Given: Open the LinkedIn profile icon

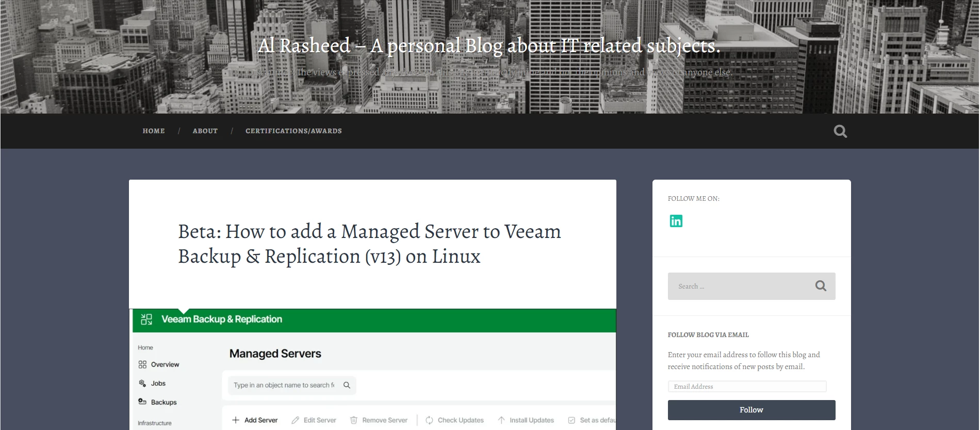Looking at the screenshot, I should [x=676, y=221].
